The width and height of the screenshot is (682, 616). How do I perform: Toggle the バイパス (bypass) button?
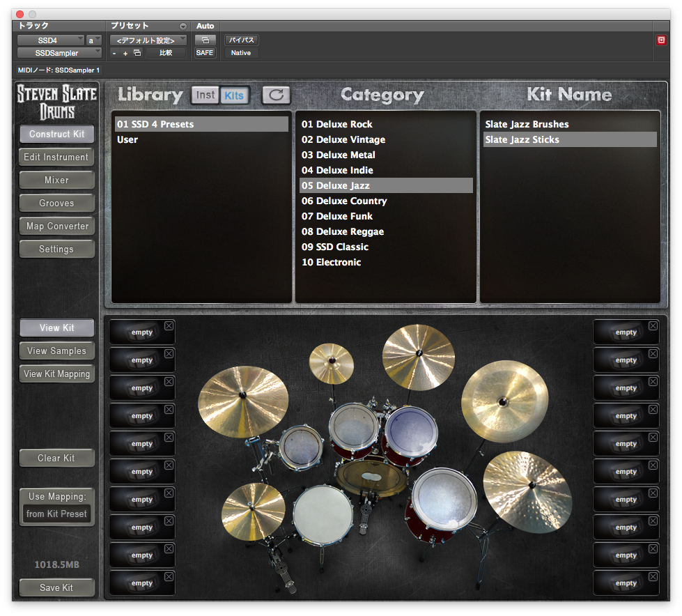click(242, 40)
